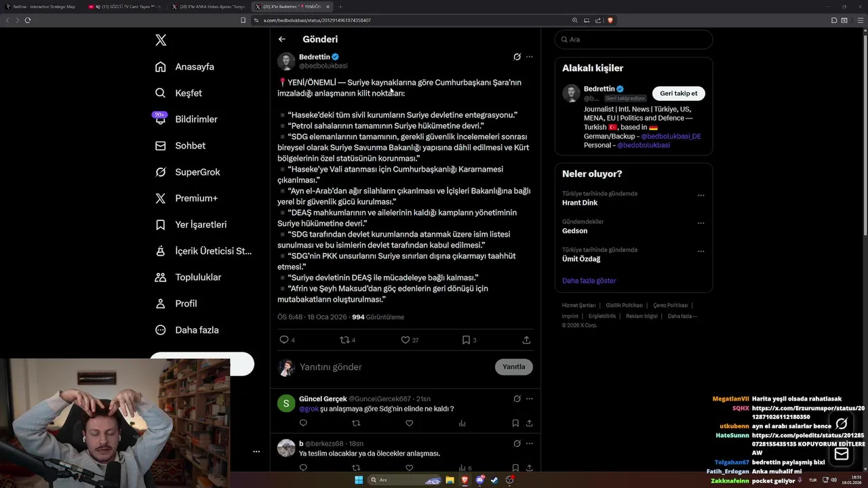This screenshot has height=488, width=868.
Task: Open Ümit Özdağ trending topic
Action: pyautogui.click(x=581, y=259)
